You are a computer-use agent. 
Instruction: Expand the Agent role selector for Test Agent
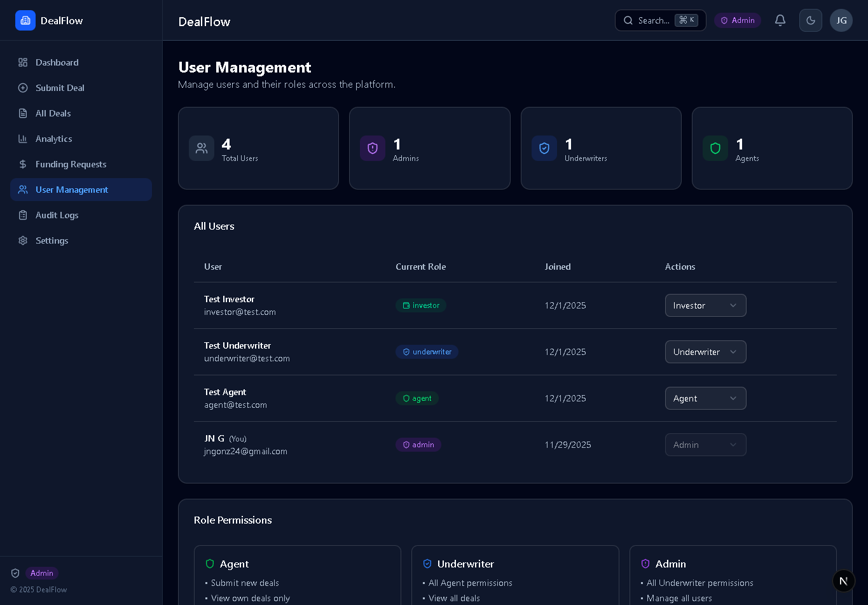point(705,398)
